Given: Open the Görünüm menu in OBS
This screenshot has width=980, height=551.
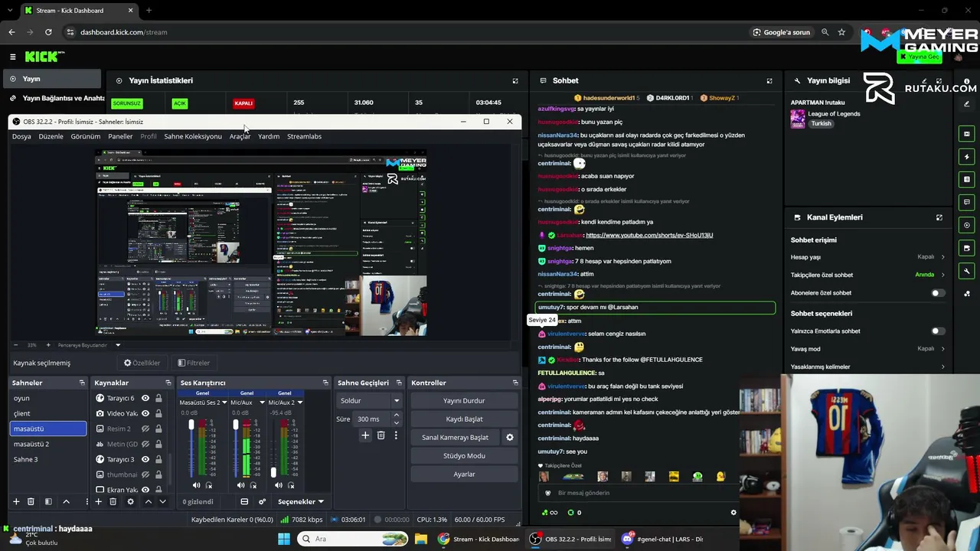Looking at the screenshot, I should pos(86,136).
